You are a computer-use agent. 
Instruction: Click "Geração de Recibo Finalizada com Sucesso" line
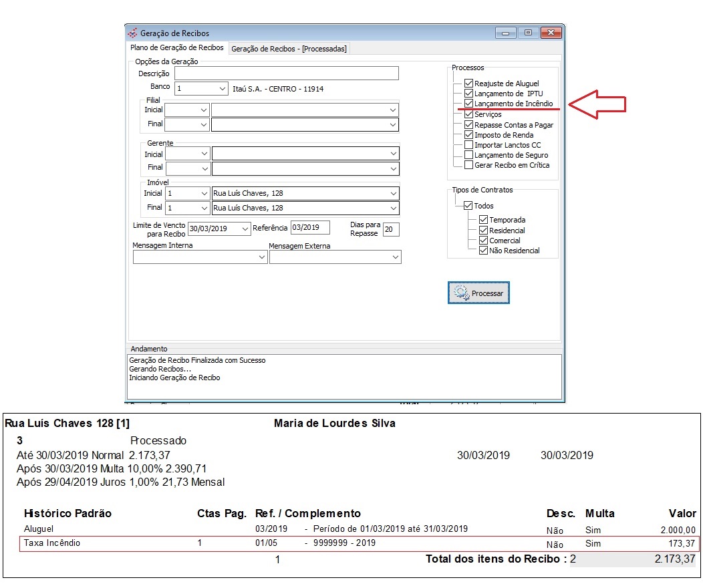[197, 360]
